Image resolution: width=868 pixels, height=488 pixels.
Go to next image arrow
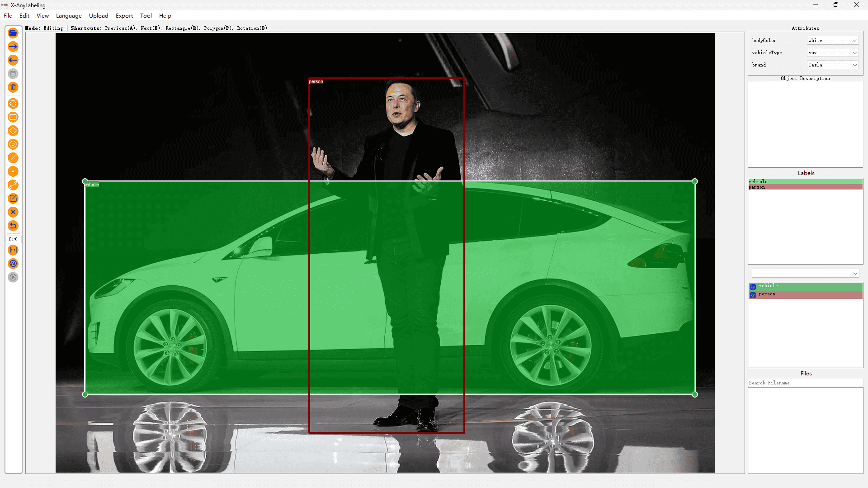[13, 47]
